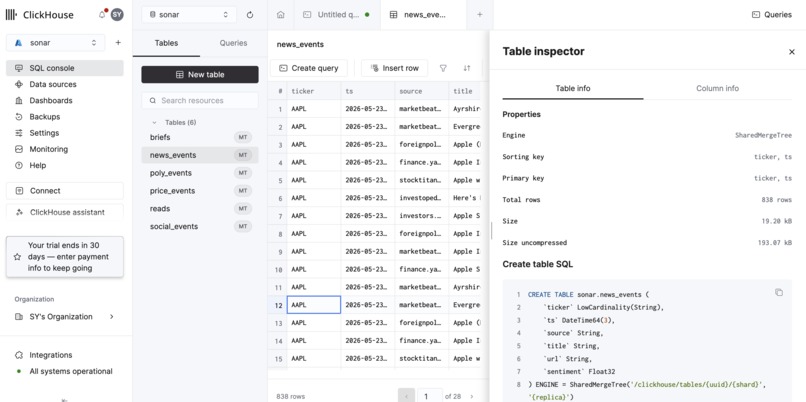
Task: Switch to the Queries sidebar tab
Action: pos(233,43)
